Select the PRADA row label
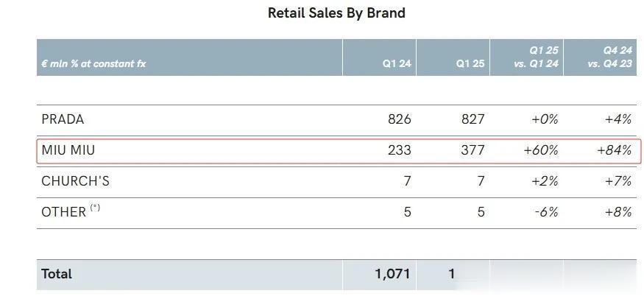Image resolution: width=644 pixels, height=299 pixels. (x=63, y=119)
